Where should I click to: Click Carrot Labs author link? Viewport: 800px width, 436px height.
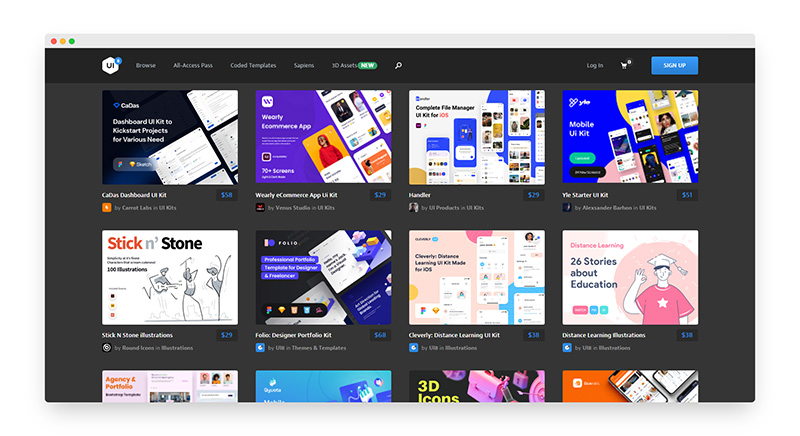point(137,208)
